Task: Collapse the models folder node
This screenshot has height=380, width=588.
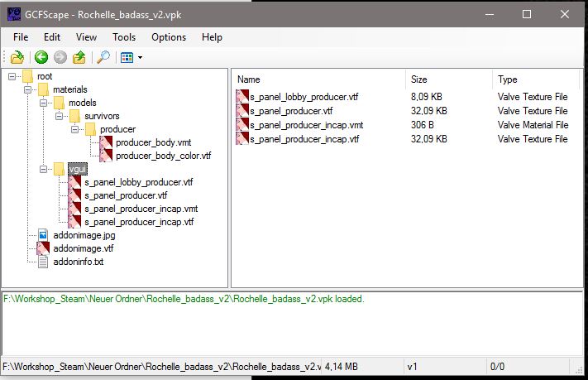Action: [44, 103]
